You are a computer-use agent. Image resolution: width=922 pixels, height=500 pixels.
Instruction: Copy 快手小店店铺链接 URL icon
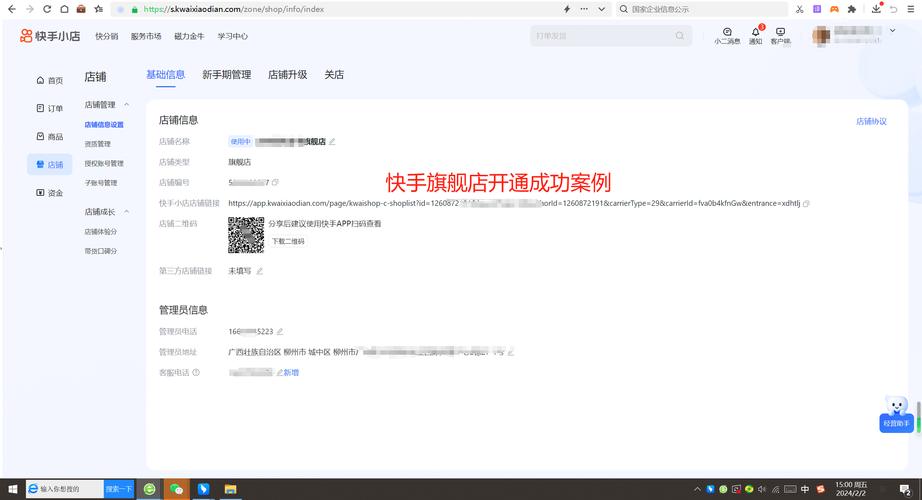(x=806, y=204)
